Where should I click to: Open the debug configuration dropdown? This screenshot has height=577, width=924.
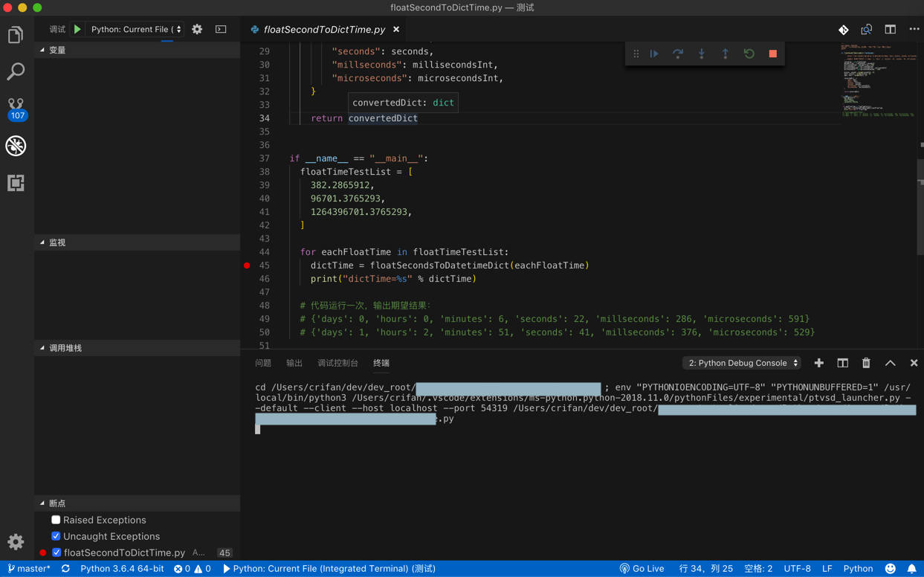(135, 30)
